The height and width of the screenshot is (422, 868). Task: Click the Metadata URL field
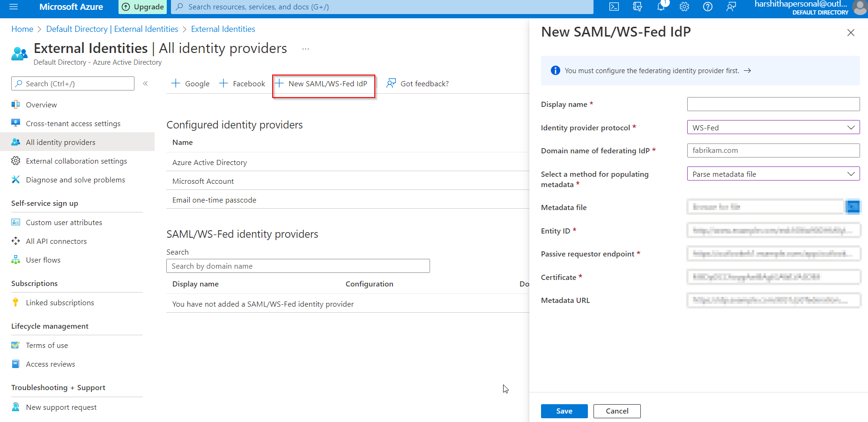pos(773,300)
